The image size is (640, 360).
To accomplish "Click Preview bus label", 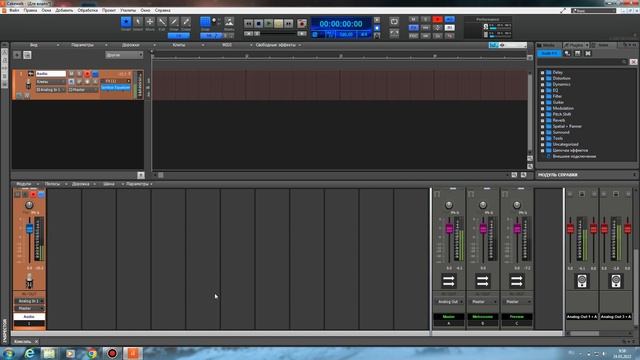I will pos(516,317).
